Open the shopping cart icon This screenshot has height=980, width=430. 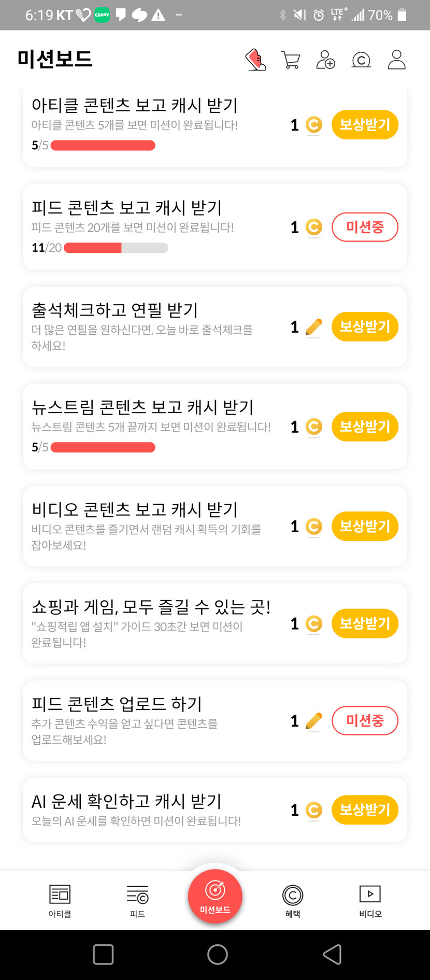click(290, 60)
